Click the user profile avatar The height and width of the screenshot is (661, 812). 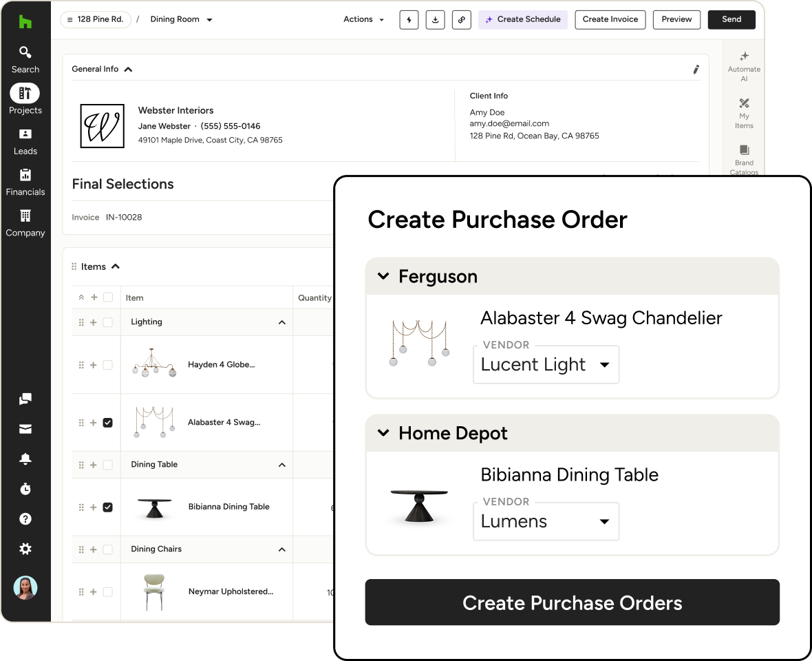click(25, 587)
